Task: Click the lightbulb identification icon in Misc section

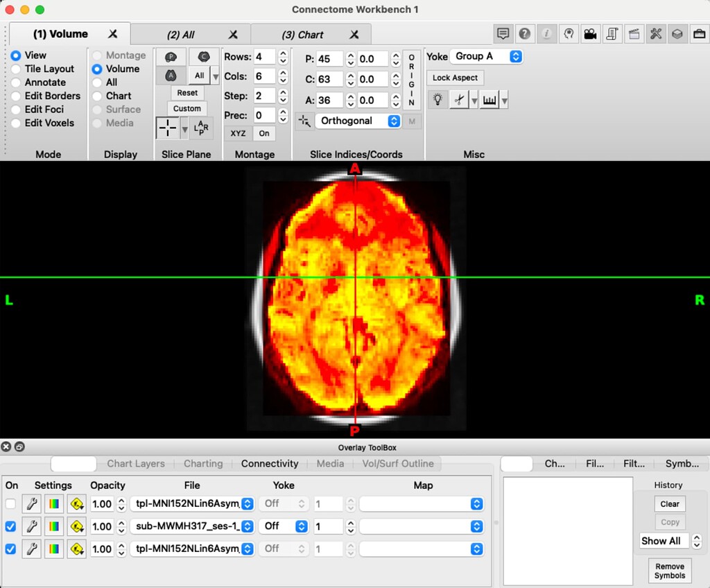Action: click(437, 99)
